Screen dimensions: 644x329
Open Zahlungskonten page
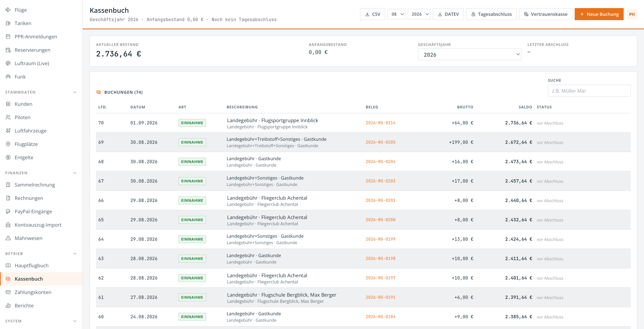click(41, 292)
